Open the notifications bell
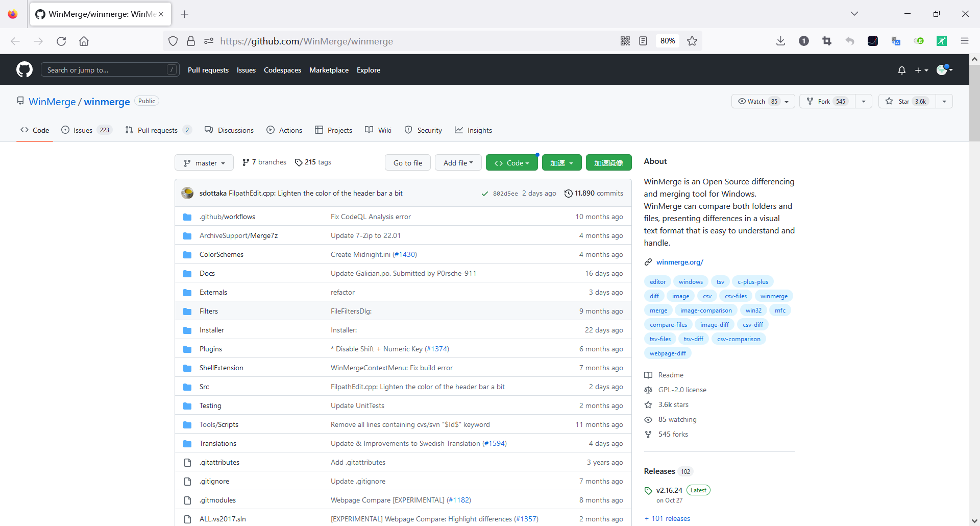This screenshot has height=526, width=980. (x=902, y=70)
